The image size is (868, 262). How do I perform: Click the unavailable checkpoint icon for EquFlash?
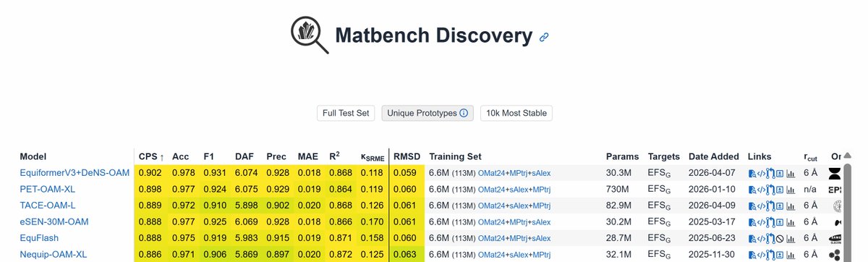(780, 238)
